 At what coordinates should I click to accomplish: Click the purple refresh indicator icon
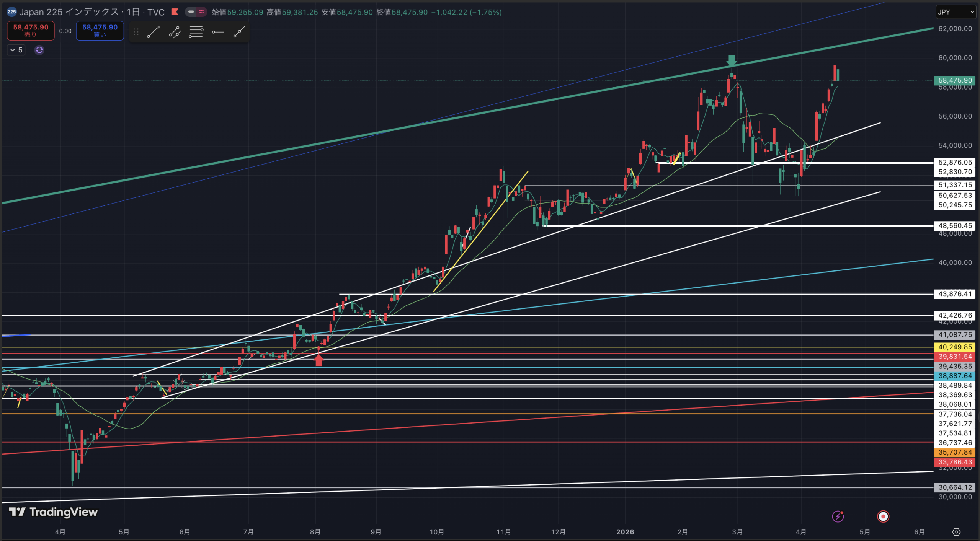coord(39,50)
